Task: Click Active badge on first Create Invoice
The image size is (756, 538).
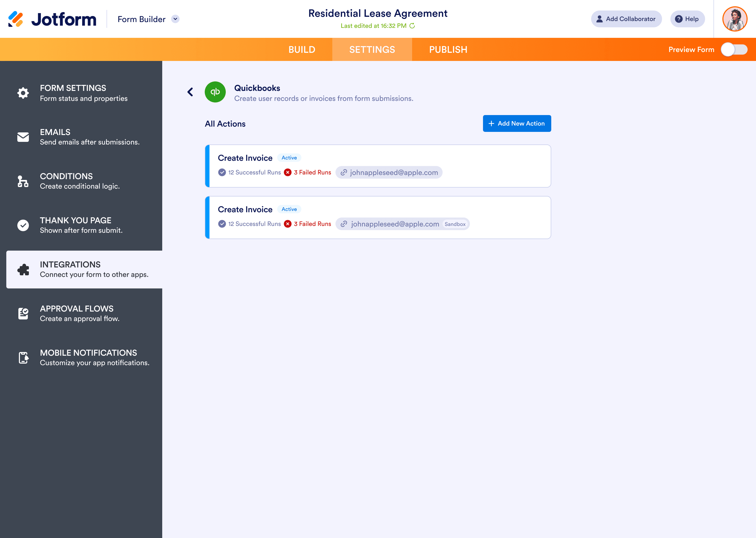Action: pos(289,158)
